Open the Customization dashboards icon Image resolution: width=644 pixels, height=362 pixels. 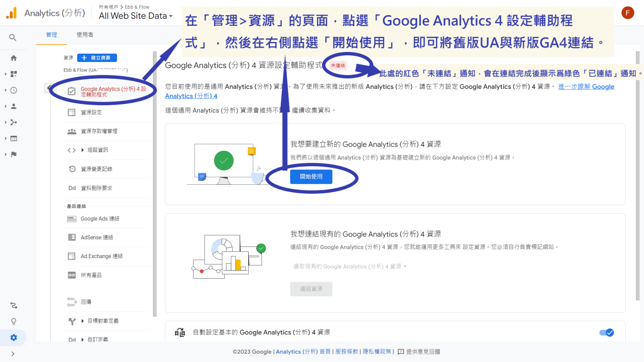click(13, 74)
